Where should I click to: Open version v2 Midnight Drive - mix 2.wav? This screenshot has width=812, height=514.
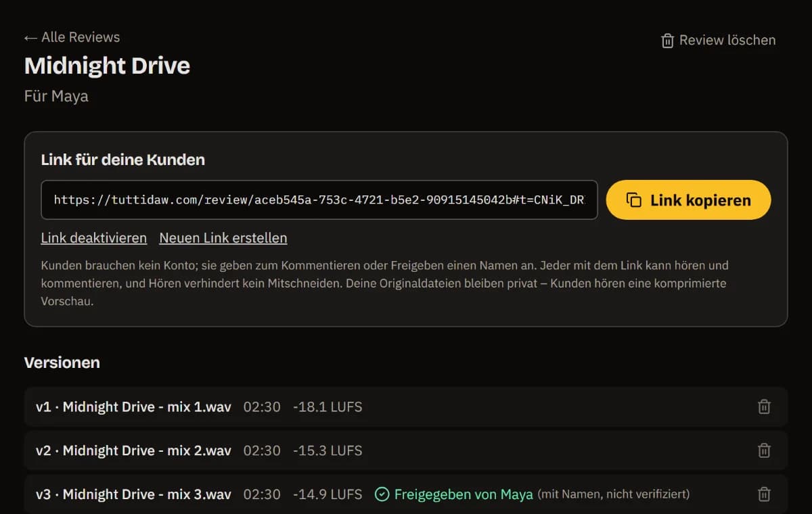406,450
